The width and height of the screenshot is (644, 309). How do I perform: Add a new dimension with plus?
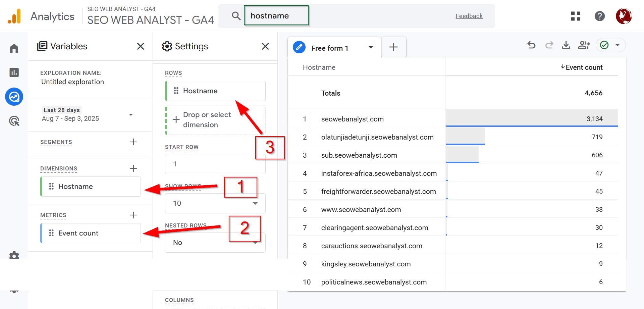tap(133, 168)
